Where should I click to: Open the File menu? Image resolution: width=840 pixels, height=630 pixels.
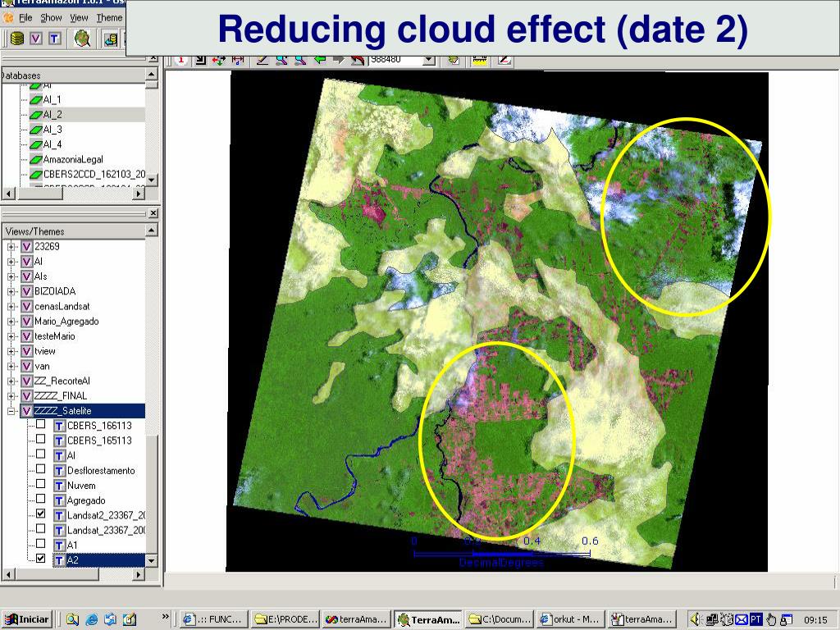click(25, 18)
